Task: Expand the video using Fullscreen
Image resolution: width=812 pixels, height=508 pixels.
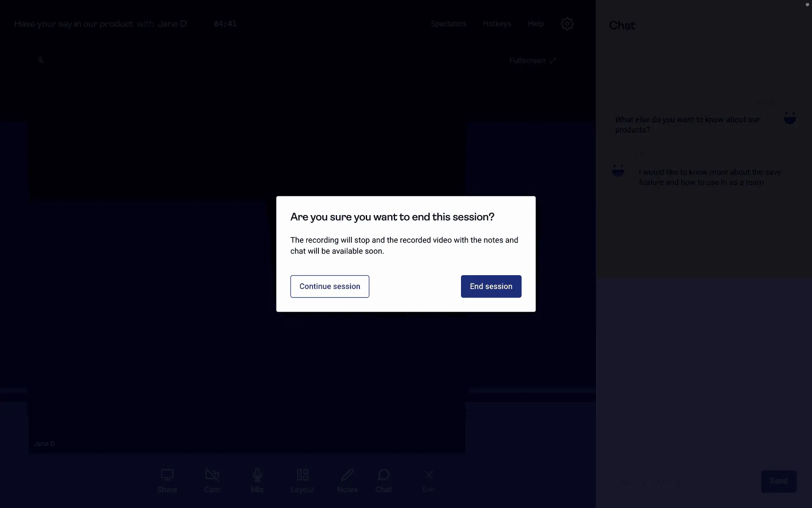Action: (x=532, y=61)
